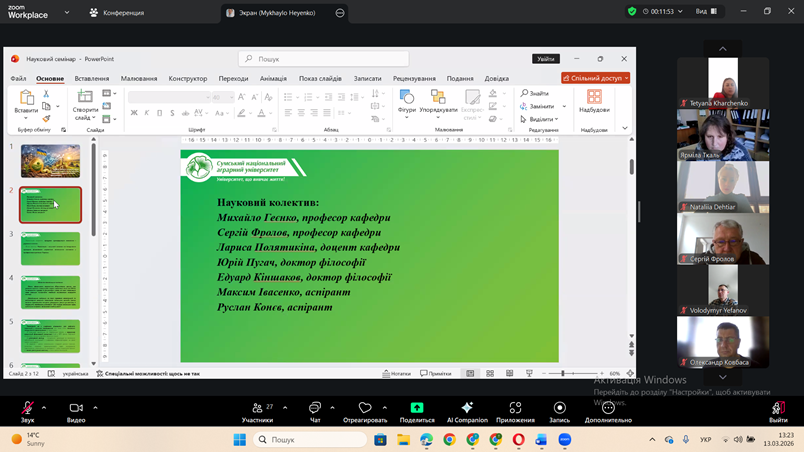
Task: Open Дополнительно more options icon
Action: point(608,408)
